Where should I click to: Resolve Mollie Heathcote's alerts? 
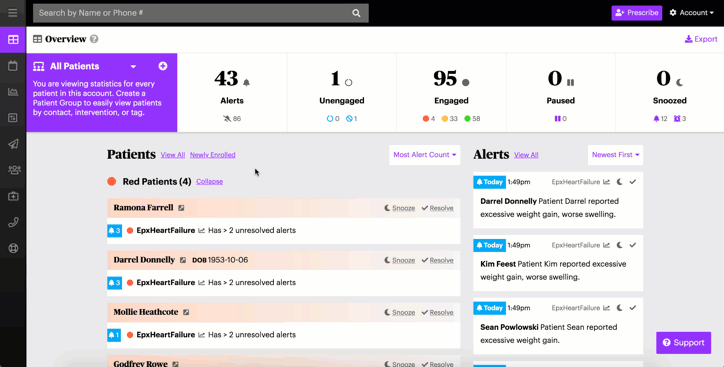[x=437, y=313]
